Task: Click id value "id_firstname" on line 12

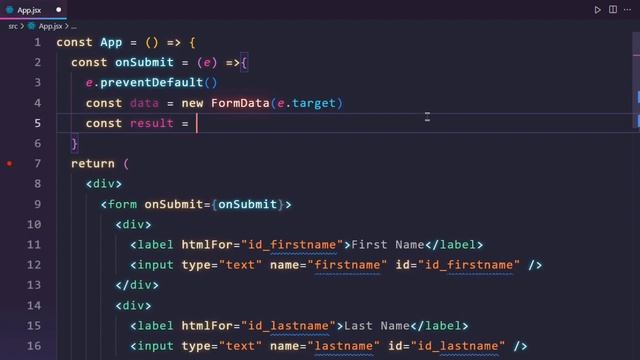Action: [x=469, y=265]
